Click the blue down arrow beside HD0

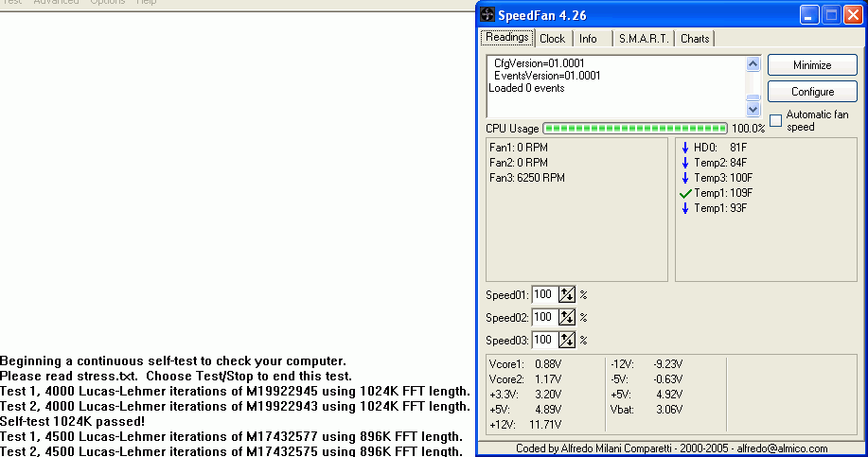[685, 148]
